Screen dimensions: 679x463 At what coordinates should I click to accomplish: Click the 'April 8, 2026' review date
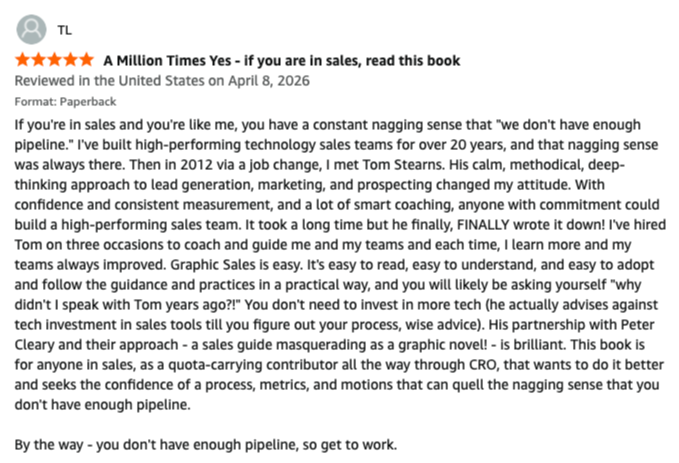pyautogui.click(x=269, y=81)
